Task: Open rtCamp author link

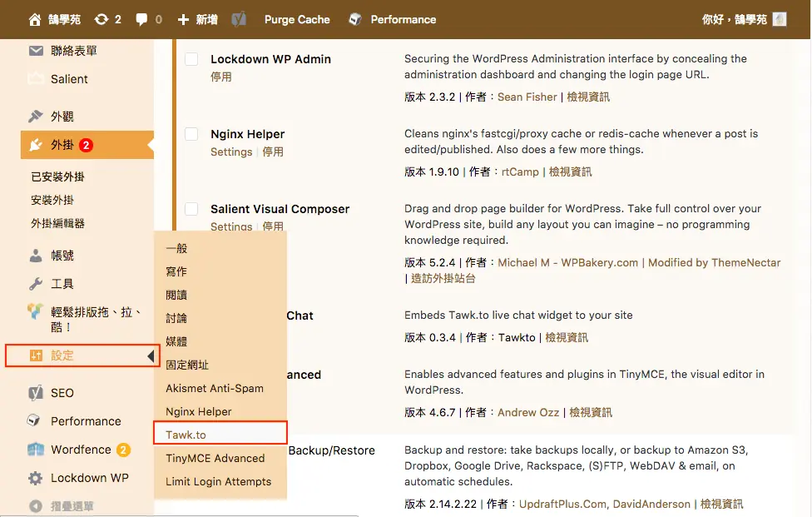Action: [520, 172]
